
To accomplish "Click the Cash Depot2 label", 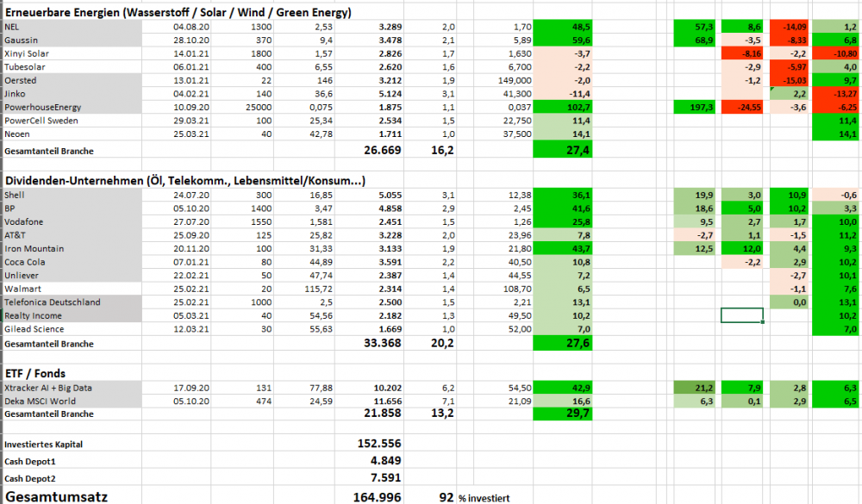I will click(30, 478).
